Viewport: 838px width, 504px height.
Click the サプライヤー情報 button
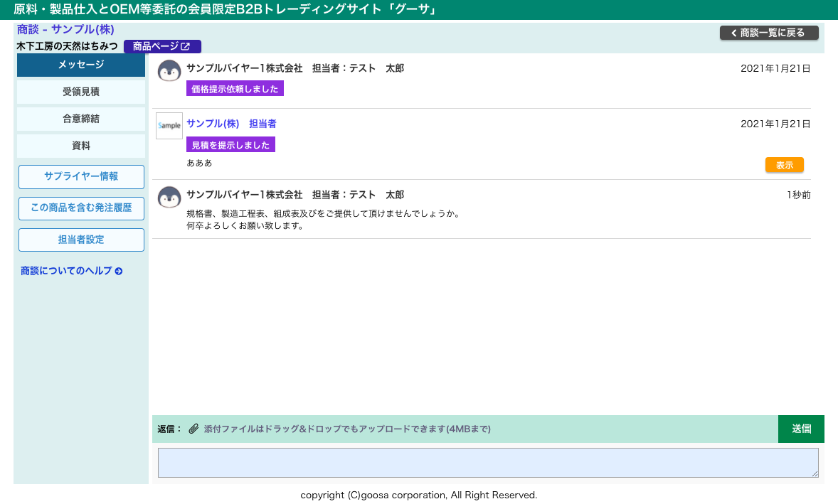click(x=81, y=176)
